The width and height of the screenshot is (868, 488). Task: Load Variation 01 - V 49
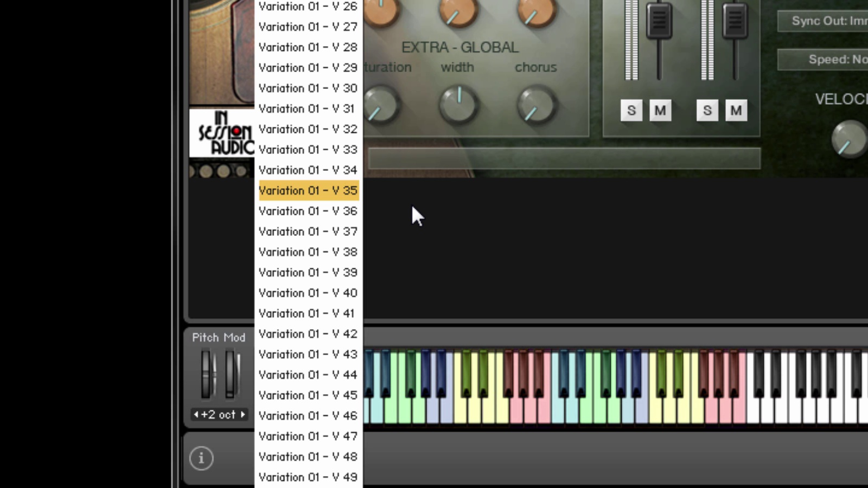[x=308, y=477]
